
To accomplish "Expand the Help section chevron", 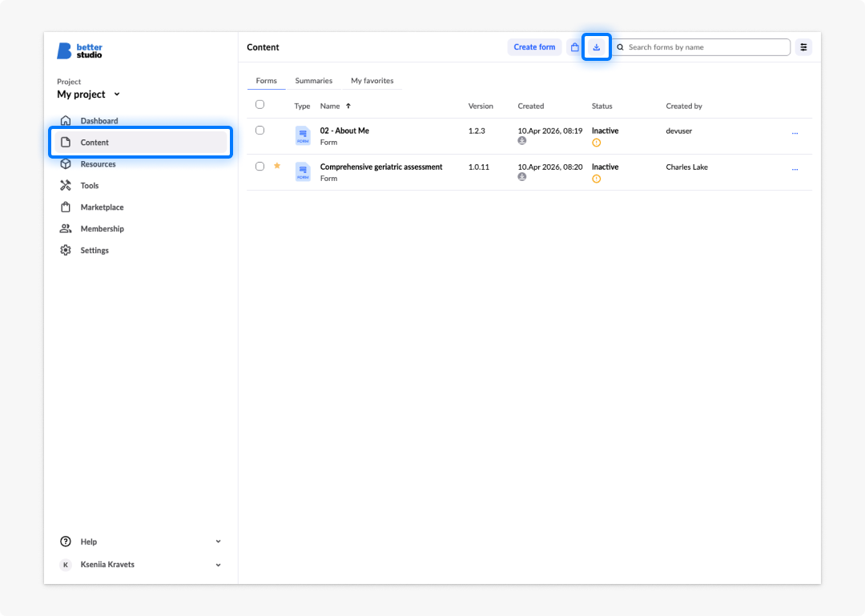I will (219, 542).
